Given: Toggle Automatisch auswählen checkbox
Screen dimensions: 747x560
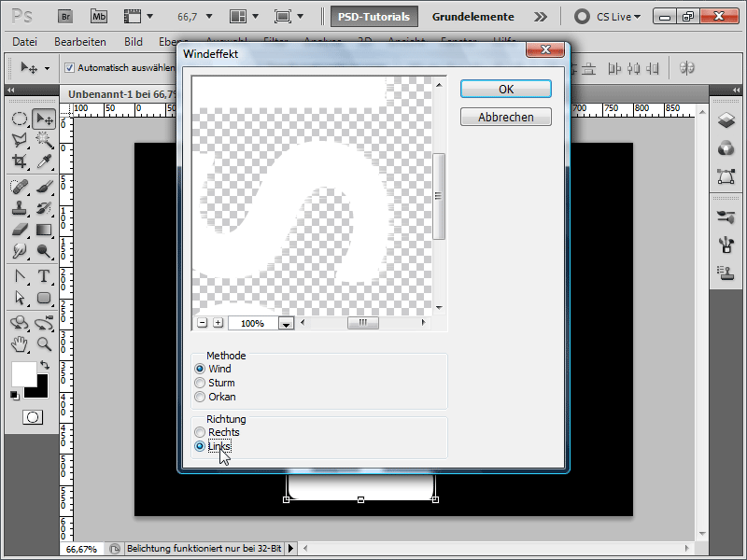Looking at the screenshot, I should (69, 67).
